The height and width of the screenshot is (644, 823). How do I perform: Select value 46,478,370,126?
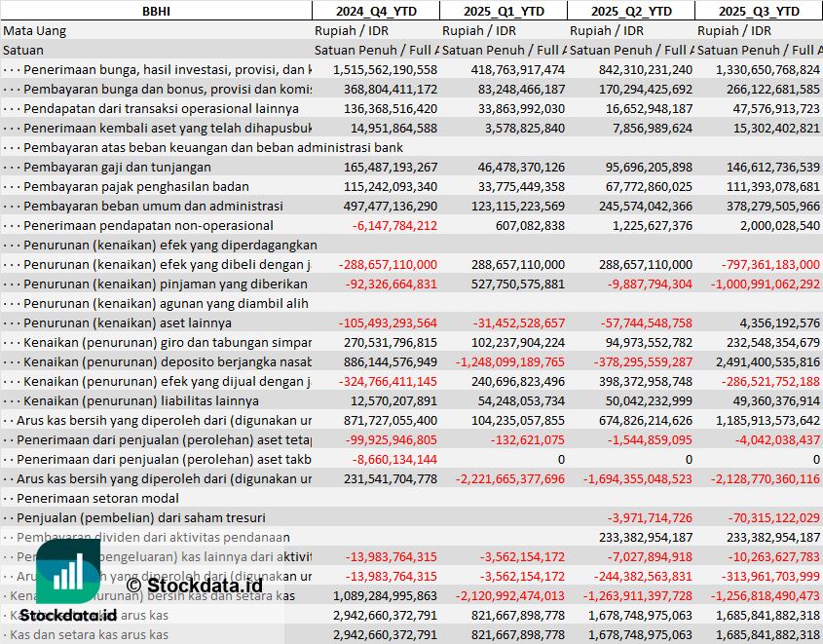click(521, 168)
